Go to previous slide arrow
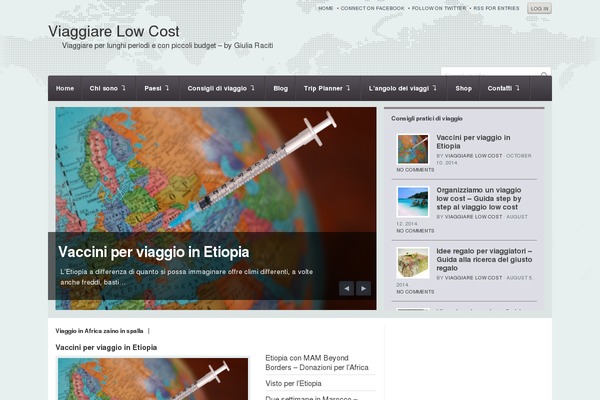The image size is (600, 400). pos(346,288)
